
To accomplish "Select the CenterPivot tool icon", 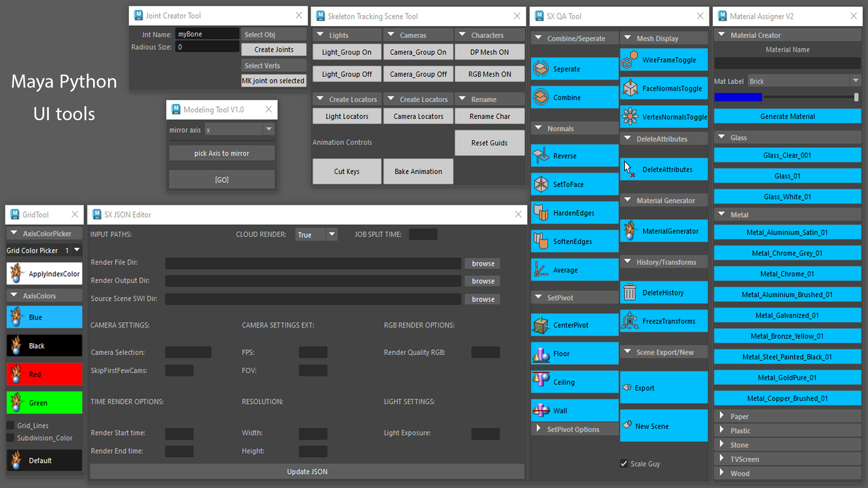I will (541, 325).
